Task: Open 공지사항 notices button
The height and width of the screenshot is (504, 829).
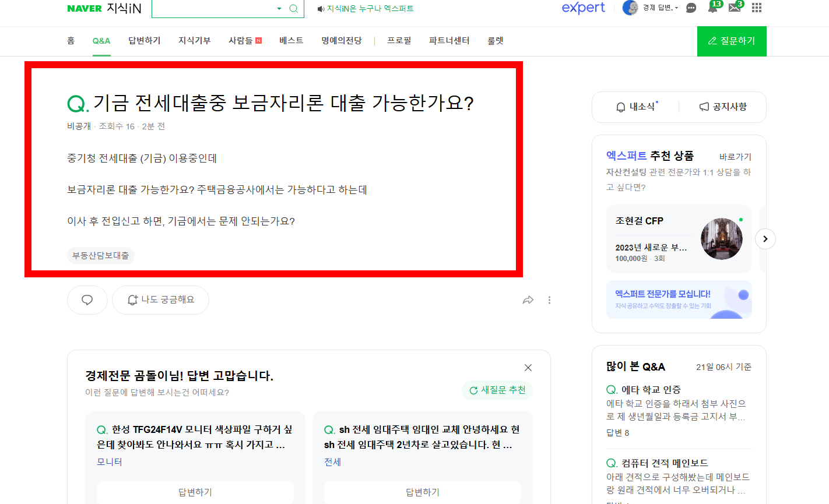Action: click(723, 107)
